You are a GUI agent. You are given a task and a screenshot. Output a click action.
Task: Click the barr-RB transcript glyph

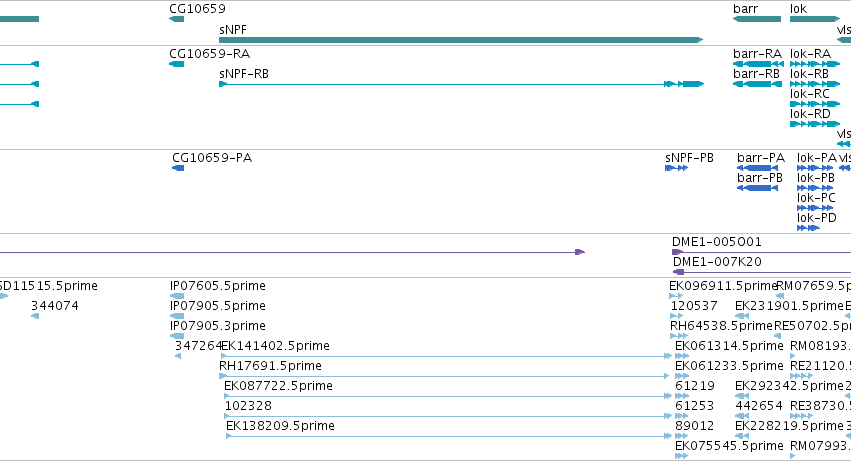pos(757,84)
